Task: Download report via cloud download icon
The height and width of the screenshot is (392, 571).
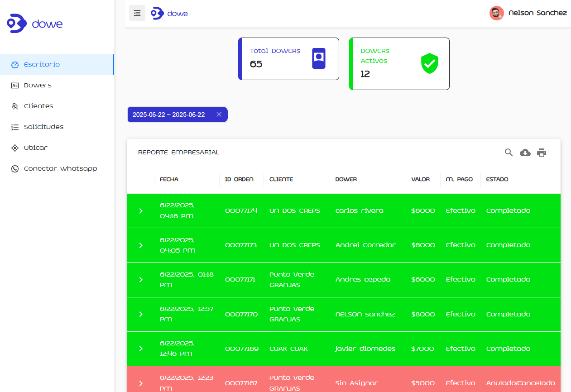Action: pos(525,153)
